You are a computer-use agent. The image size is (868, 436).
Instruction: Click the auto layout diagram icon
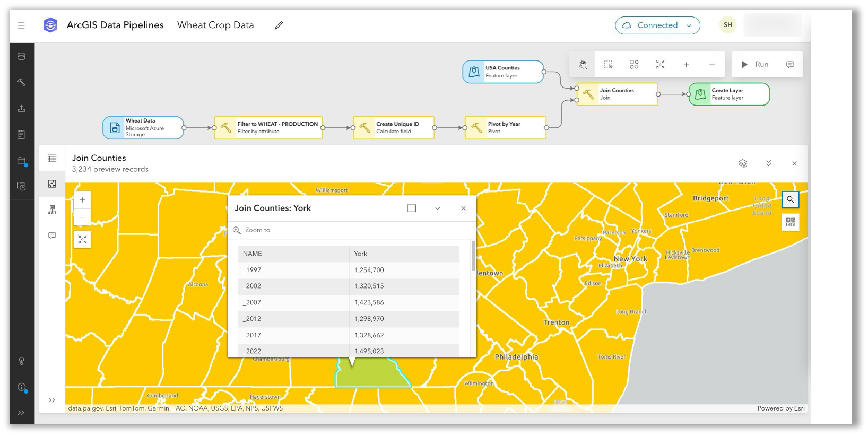click(x=634, y=64)
